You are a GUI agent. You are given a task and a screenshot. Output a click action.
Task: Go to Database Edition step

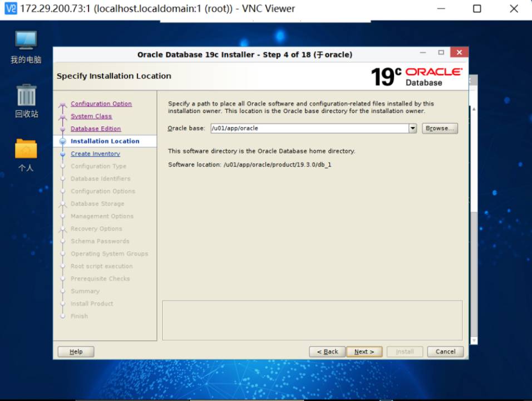click(x=96, y=129)
